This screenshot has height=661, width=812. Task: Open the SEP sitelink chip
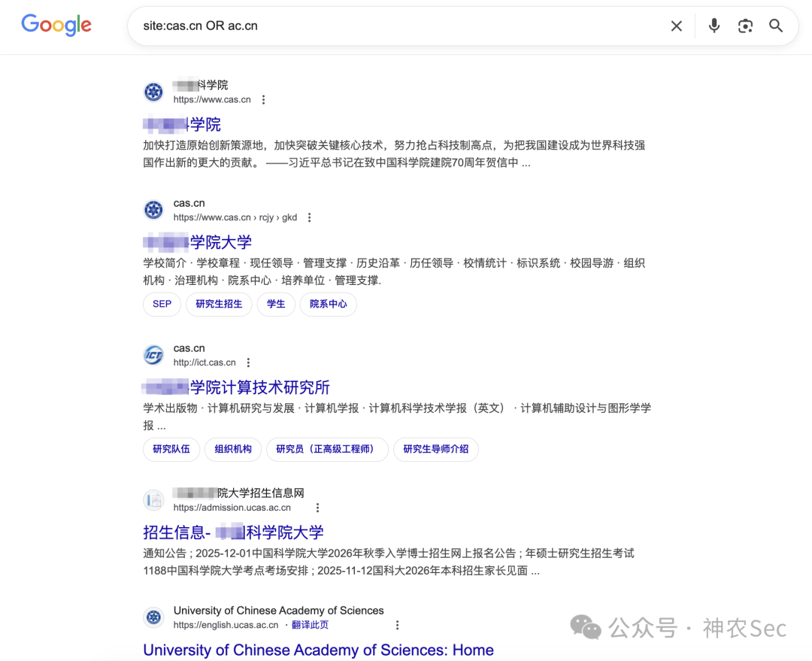tap(161, 305)
